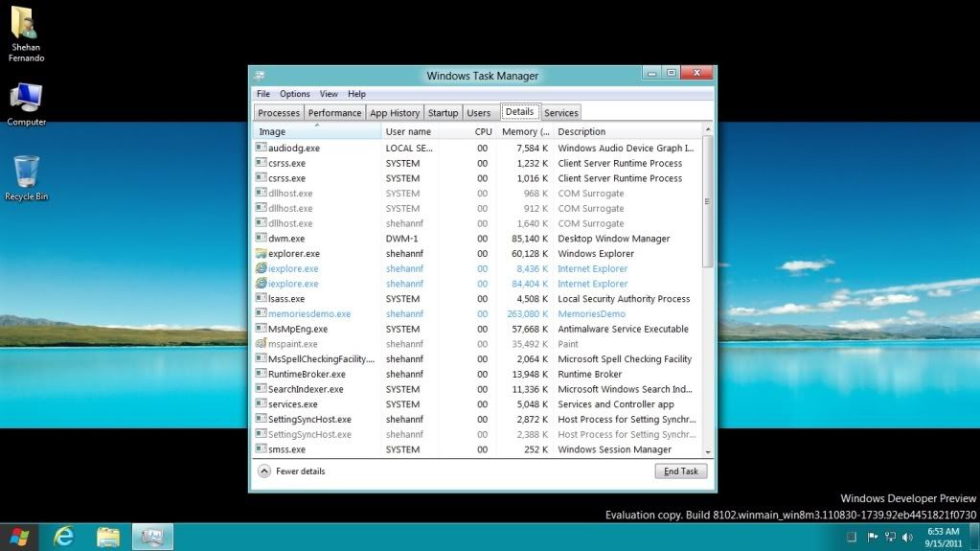Screen dimensions: 980x551
Task: Click the process list scrollbar thumb
Action: [x=708, y=201]
